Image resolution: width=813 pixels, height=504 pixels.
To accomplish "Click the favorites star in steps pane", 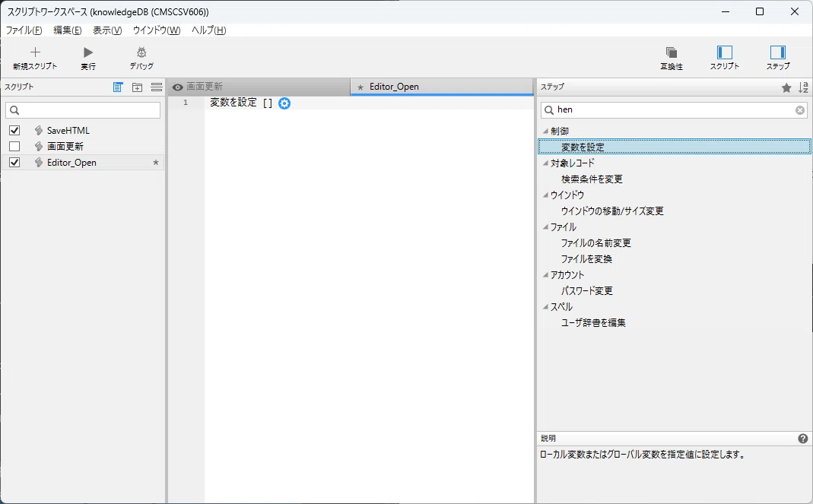I will tap(786, 87).
